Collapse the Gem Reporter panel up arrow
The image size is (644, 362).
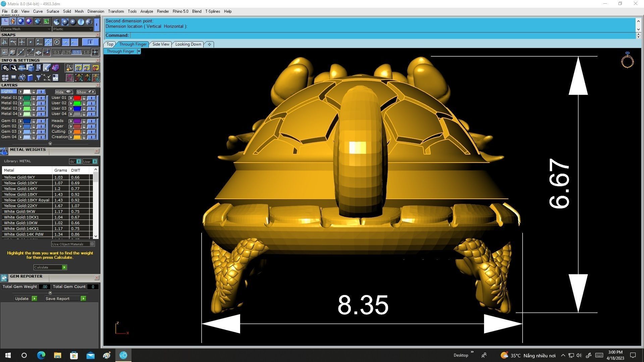[50, 293]
